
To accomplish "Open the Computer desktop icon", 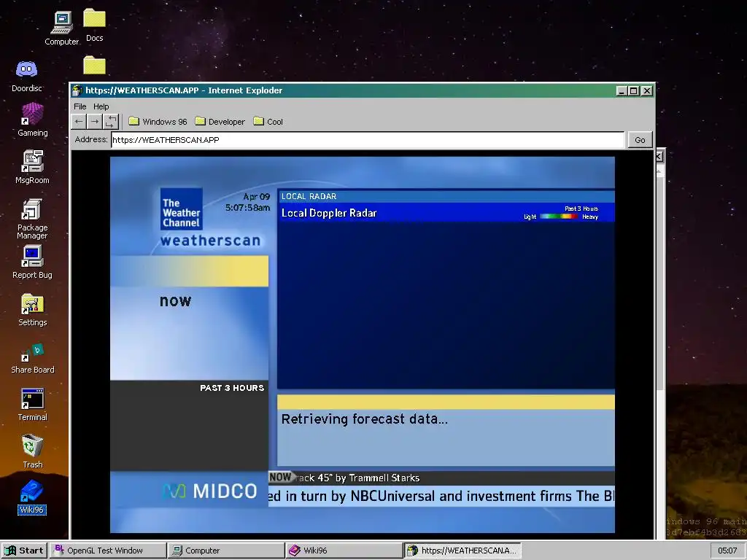I will click(x=62, y=28).
